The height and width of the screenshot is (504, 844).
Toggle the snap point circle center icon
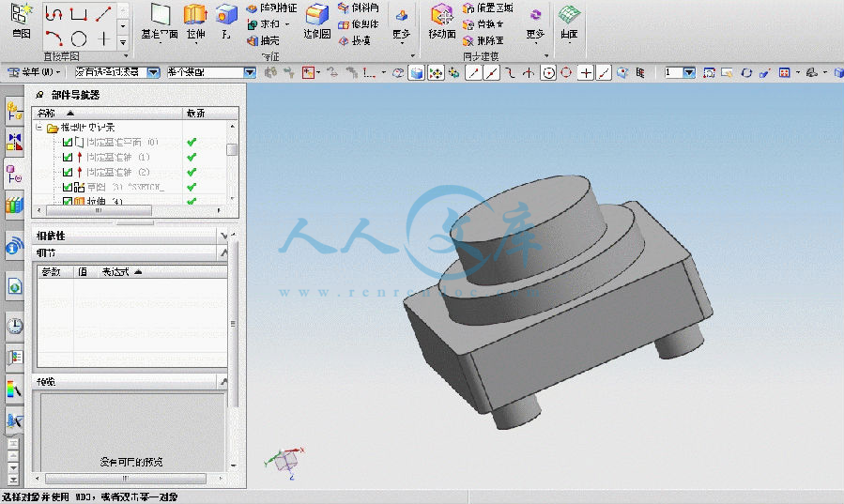tap(548, 72)
